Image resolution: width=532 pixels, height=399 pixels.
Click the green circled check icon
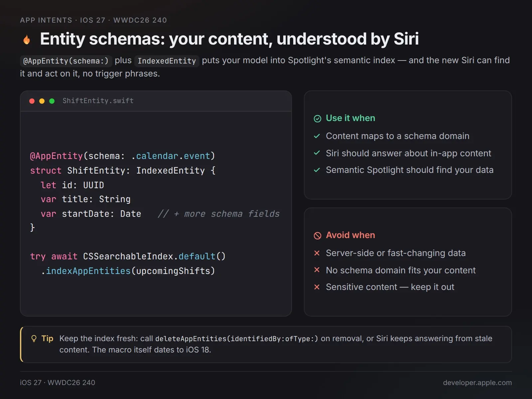coord(318,119)
